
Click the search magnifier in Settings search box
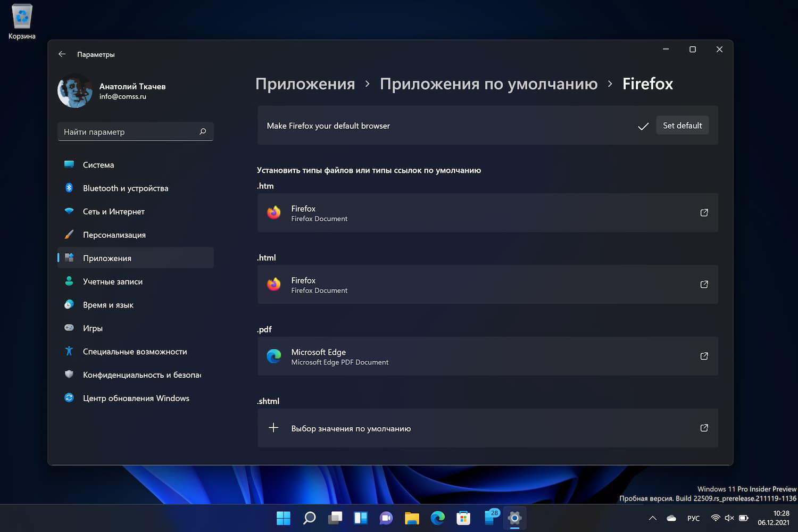[x=203, y=131]
